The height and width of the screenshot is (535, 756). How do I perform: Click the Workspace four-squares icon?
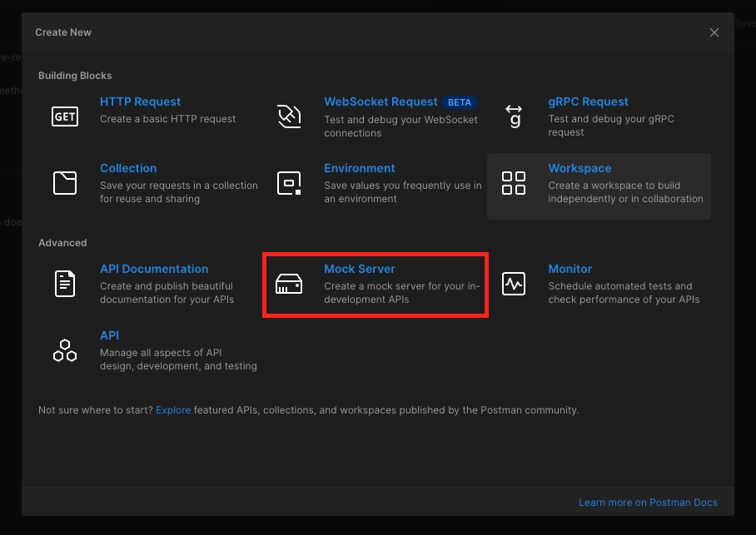pyautogui.click(x=514, y=183)
